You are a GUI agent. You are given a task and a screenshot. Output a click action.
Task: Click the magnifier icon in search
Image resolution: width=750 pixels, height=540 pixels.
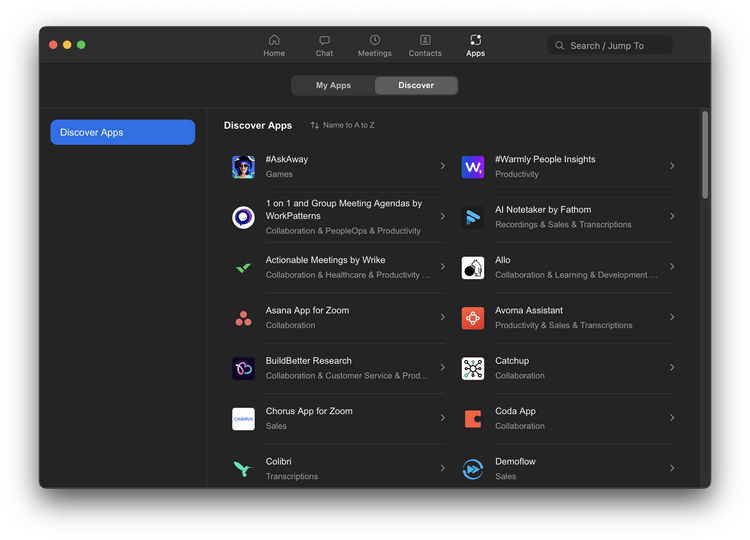pyautogui.click(x=559, y=45)
